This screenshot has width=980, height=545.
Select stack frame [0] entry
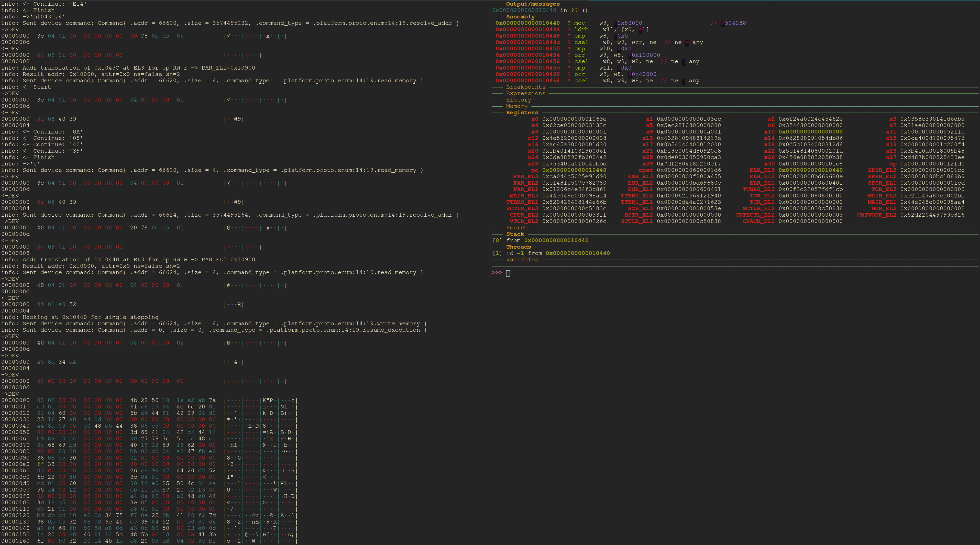click(x=540, y=240)
